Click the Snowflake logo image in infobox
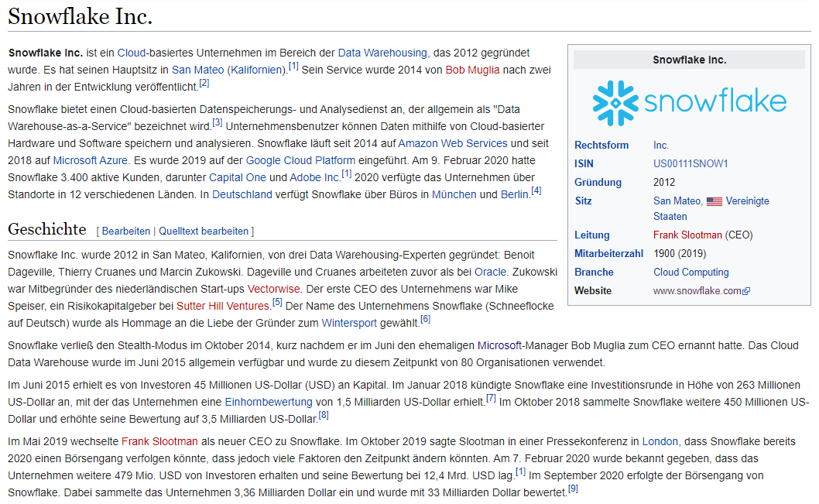 pos(689,103)
